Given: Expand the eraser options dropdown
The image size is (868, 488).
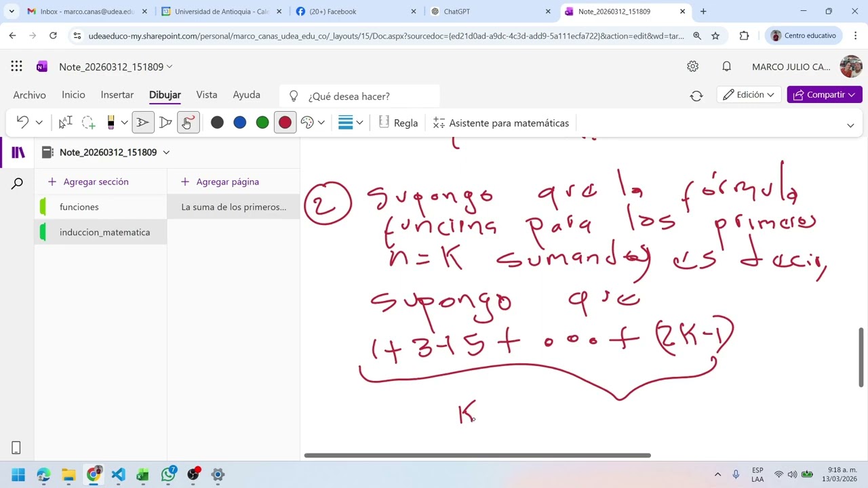Looking at the screenshot, I should (124, 123).
